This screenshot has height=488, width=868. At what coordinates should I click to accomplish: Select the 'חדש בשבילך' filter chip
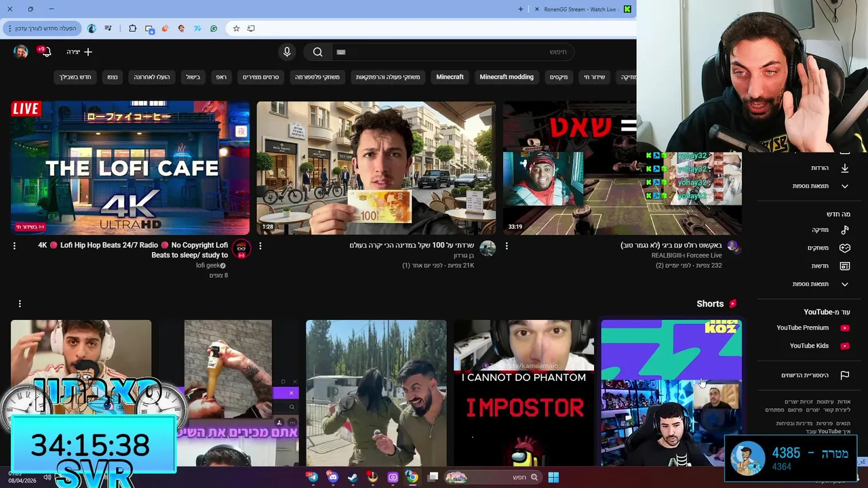click(x=75, y=77)
